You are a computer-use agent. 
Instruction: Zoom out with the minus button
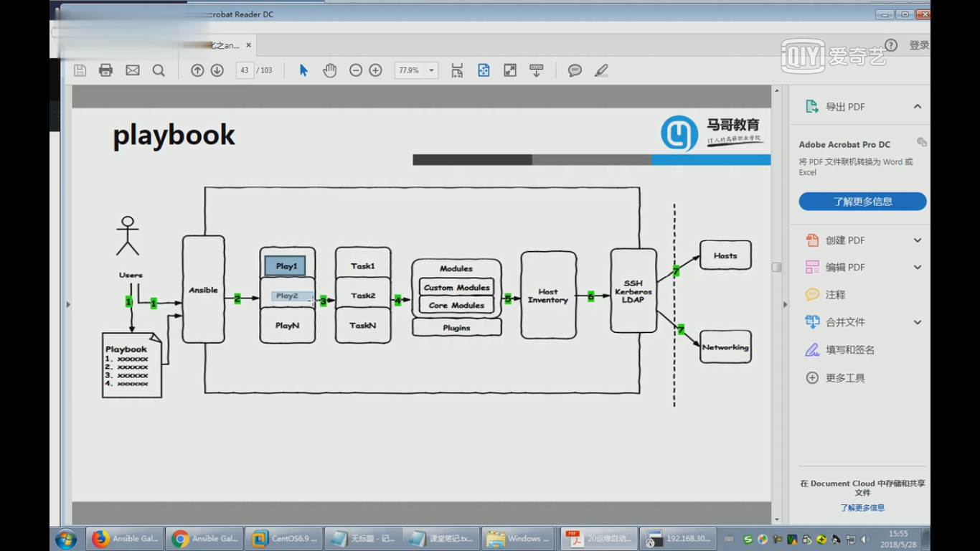356,70
